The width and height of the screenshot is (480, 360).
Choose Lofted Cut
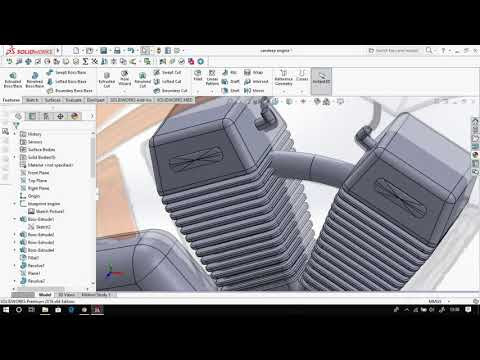coord(168,81)
